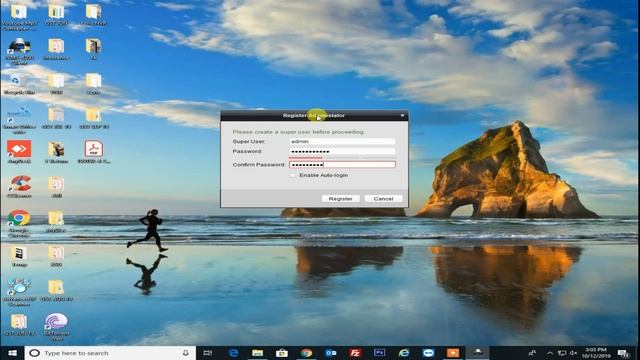This screenshot has width=640, height=360.
Task: Select the AnyDesk desktop shortcut
Action: click(x=19, y=152)
